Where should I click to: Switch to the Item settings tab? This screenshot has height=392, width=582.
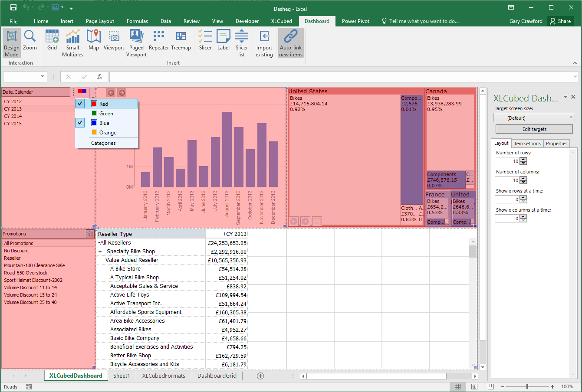527,144
